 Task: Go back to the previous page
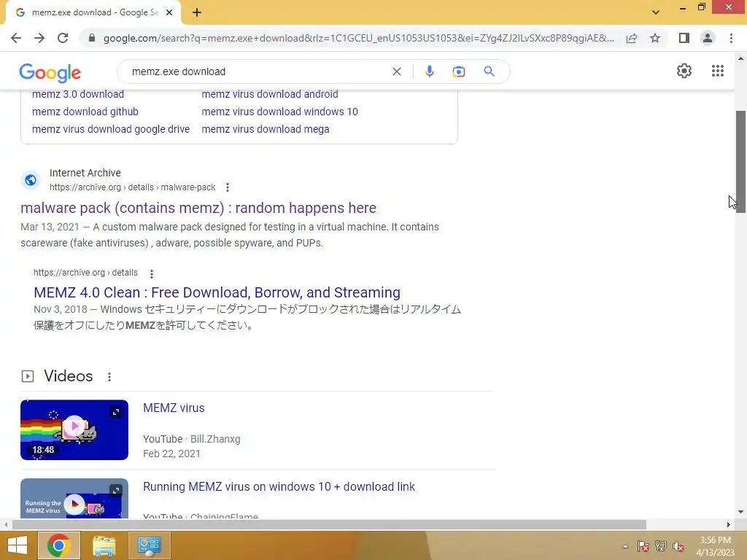(16, 38)
